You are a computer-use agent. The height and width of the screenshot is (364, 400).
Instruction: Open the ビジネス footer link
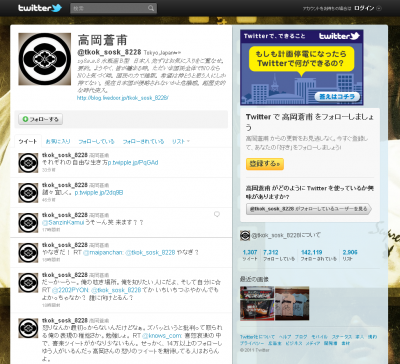click(x=294, y=343)
